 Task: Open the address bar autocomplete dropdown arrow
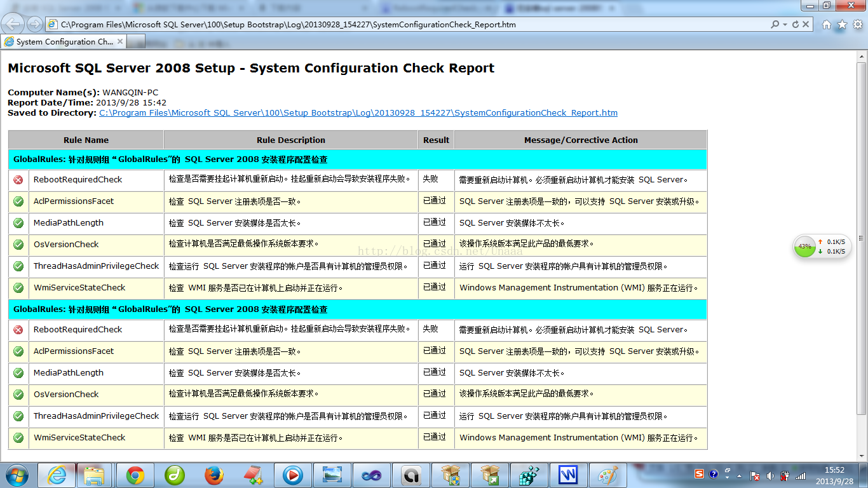pyautogui.click(x=785, y=25)
